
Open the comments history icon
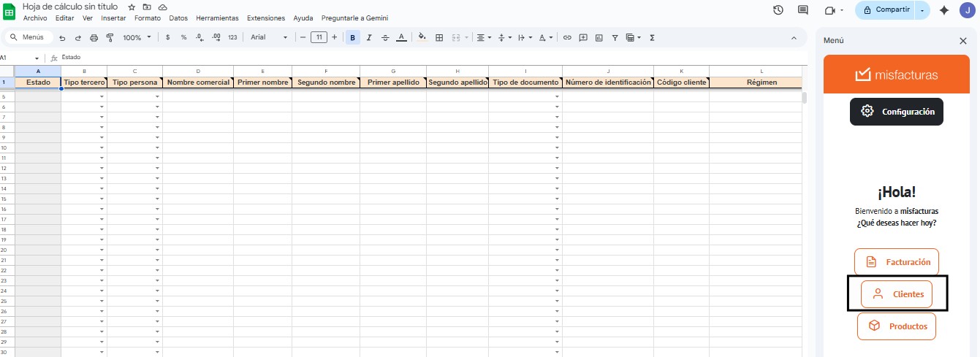(803, 10)
